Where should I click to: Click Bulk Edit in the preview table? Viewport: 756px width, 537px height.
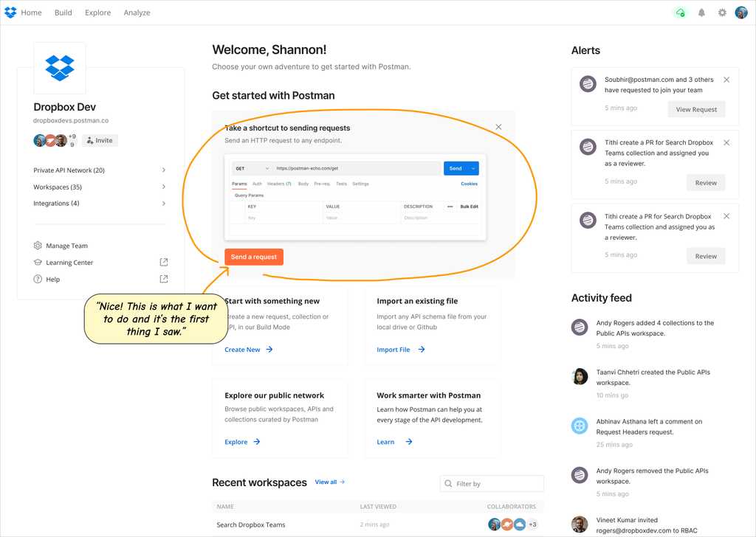[469, 207]
